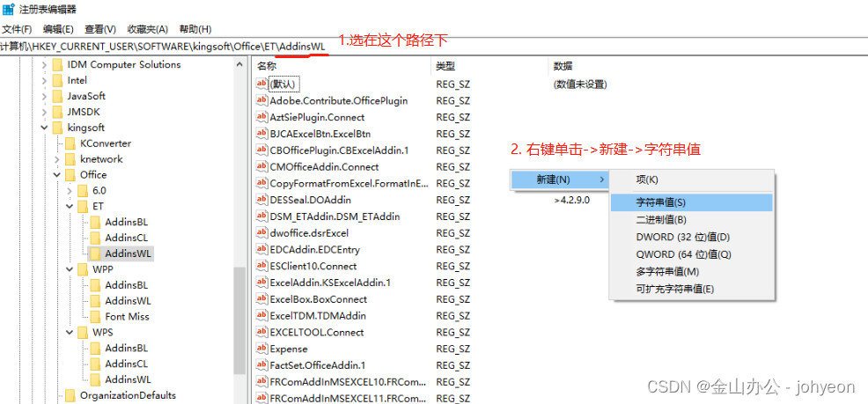Click Adobe.Contribute.OfficePlugin string icon
868x404 pixels.
(x=261, y=100)
